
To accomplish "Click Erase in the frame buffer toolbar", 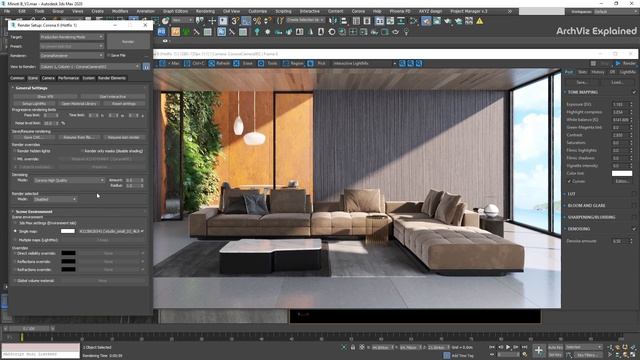I will (243, 63).
